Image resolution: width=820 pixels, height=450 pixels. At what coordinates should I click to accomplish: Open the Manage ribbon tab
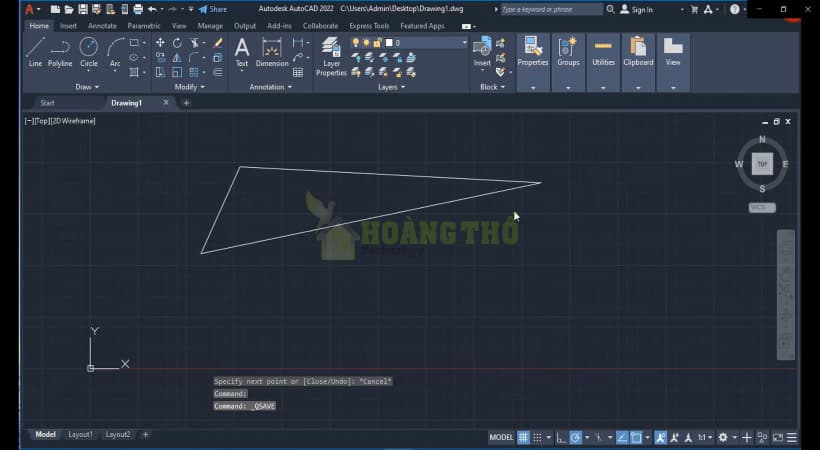[210, 26]
